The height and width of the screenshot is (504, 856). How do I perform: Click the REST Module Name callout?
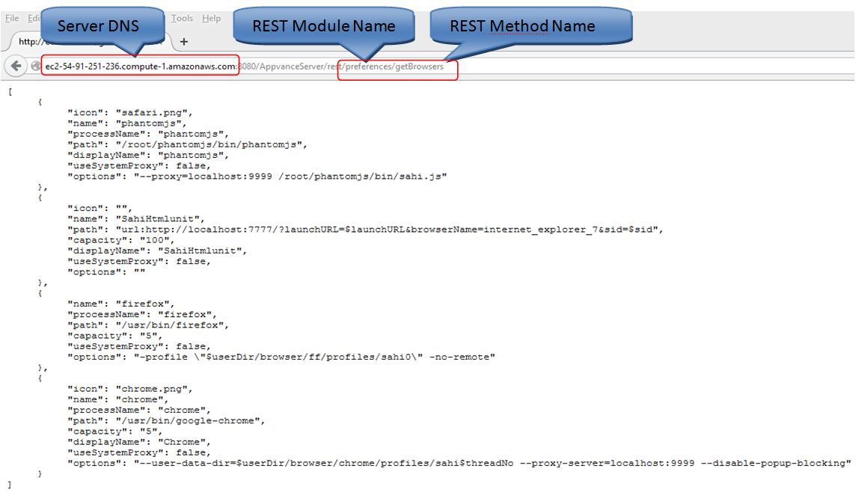point(323,26)
